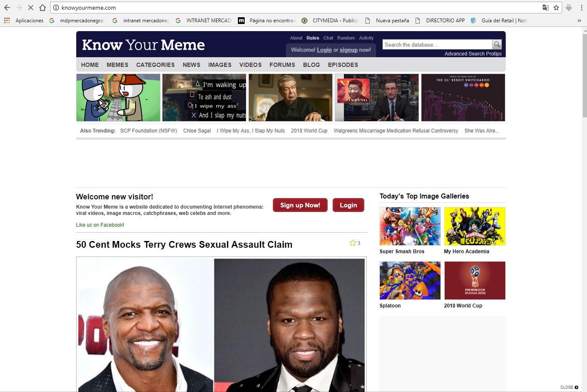This screenshot has height=392, width=587.
Task: Show more bookmarks chevron
Action: [x=579, y=20]
